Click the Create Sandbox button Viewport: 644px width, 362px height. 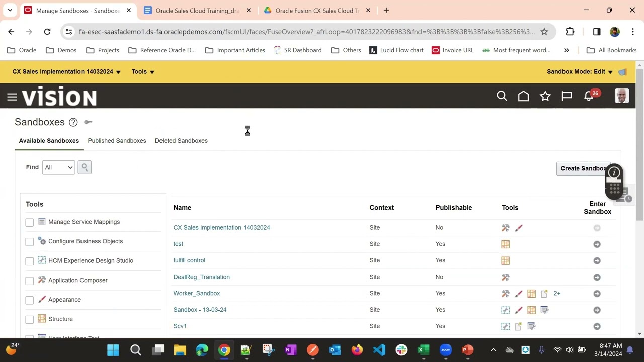[x=584, y=169]
